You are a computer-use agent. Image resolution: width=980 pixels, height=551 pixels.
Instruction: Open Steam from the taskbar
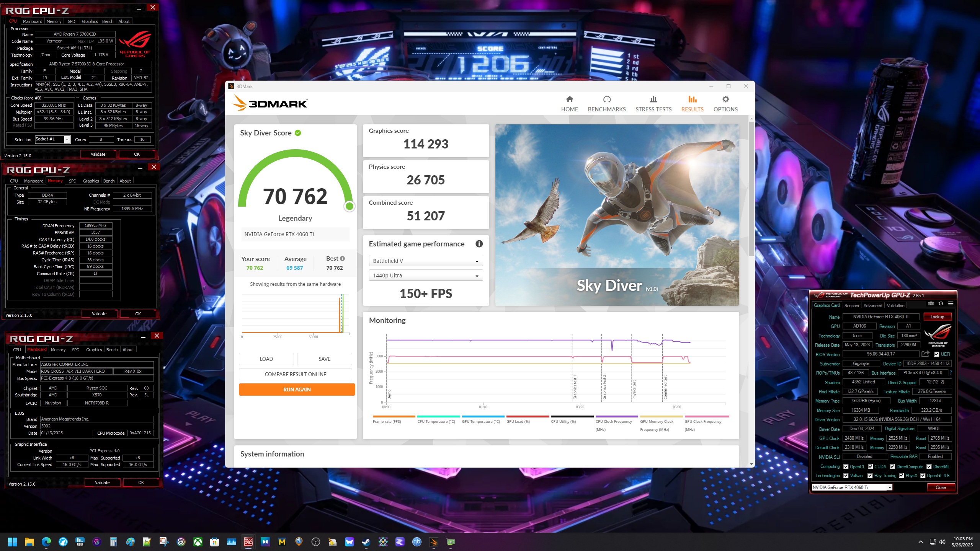click(x=366, y=542)
